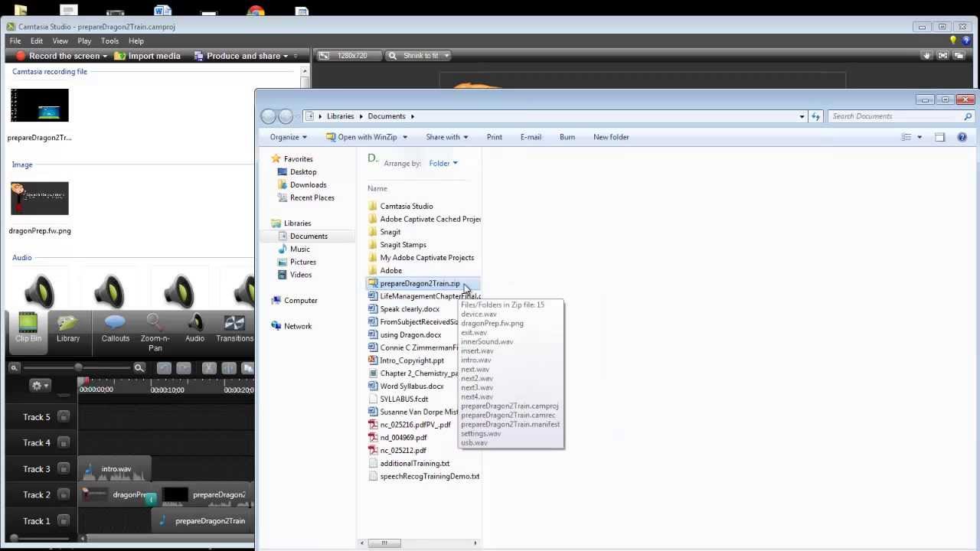The height and width of the screenshot is (551, 980).
Task: Toggle the lock on Track 3
Action: tap(64, 468)
